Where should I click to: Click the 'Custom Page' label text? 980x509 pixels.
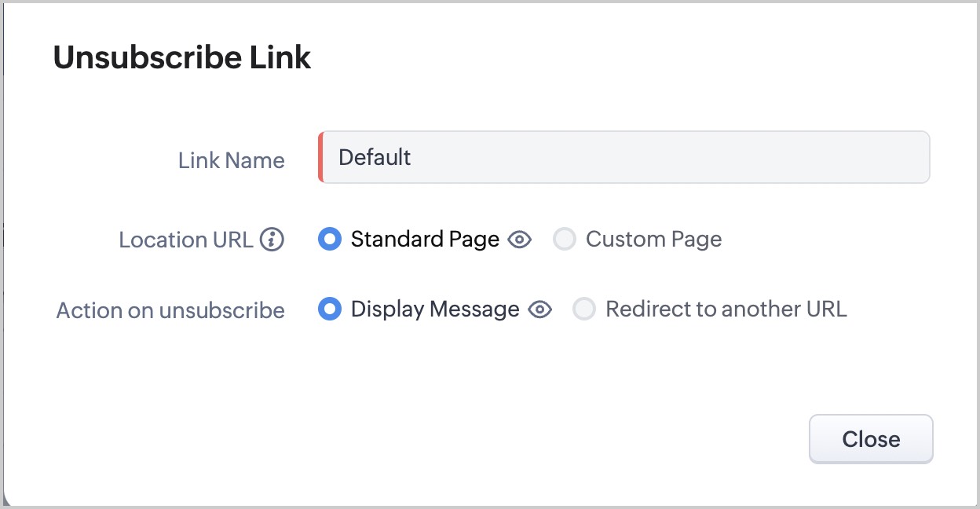(653, 239)
